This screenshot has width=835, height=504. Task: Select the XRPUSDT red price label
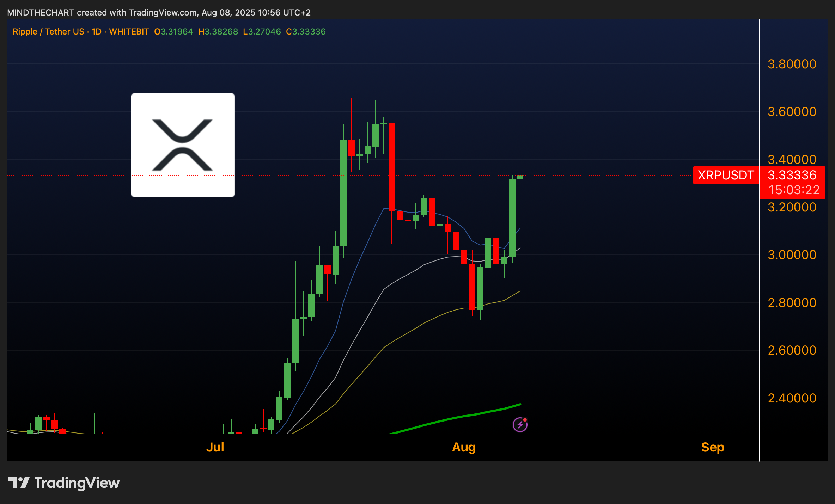click(x=726, y=175)
